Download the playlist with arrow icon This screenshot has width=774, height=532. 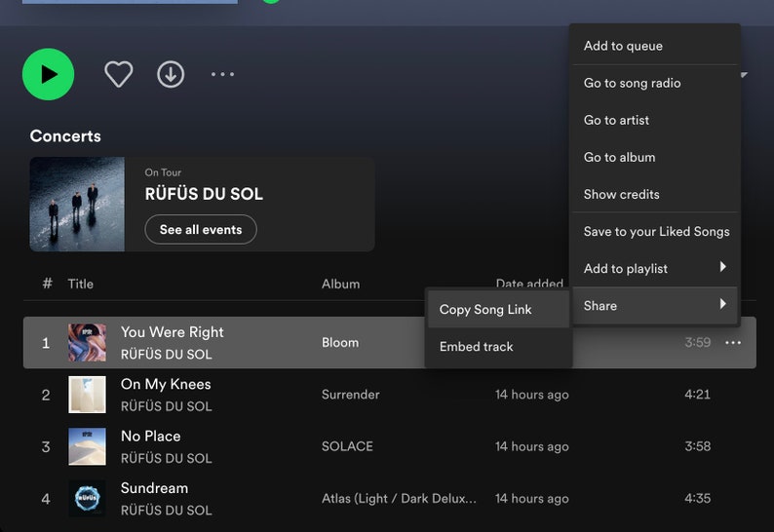coord(171,74)
